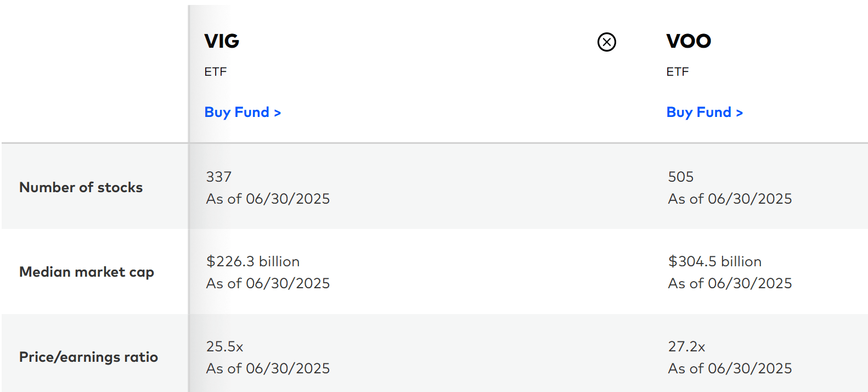Click the Price/earnings ratio row label
868x392 pixels.
click(x=88, y=357)
